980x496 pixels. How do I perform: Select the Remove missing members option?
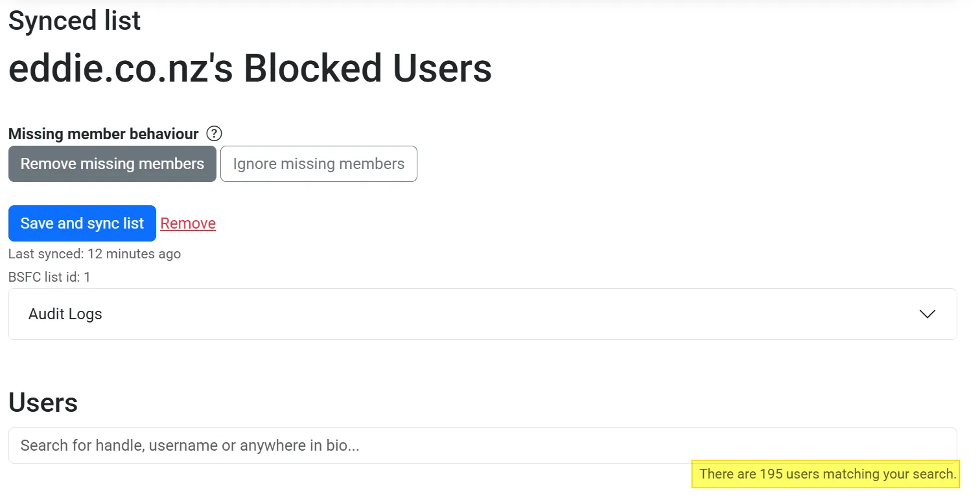tap(112, 164)
